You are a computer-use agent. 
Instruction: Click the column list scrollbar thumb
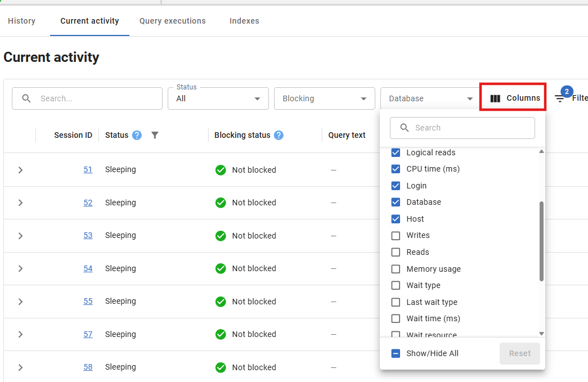[541, 241]
